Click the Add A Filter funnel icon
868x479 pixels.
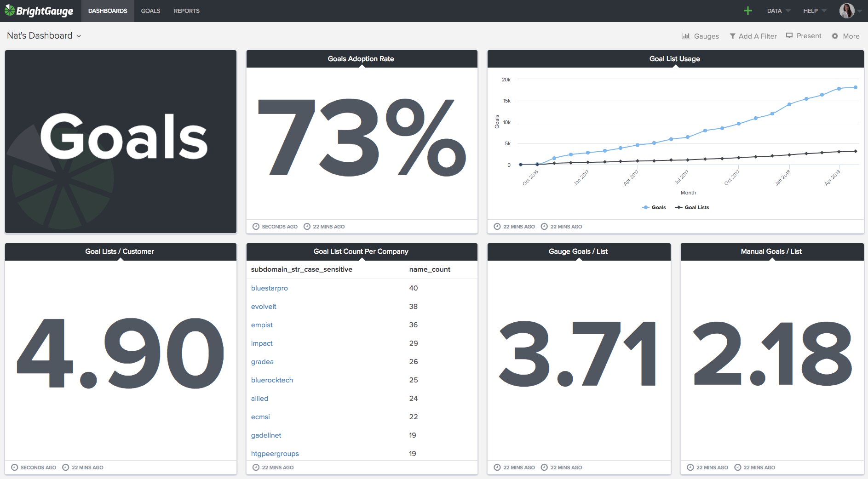point(733,36)
